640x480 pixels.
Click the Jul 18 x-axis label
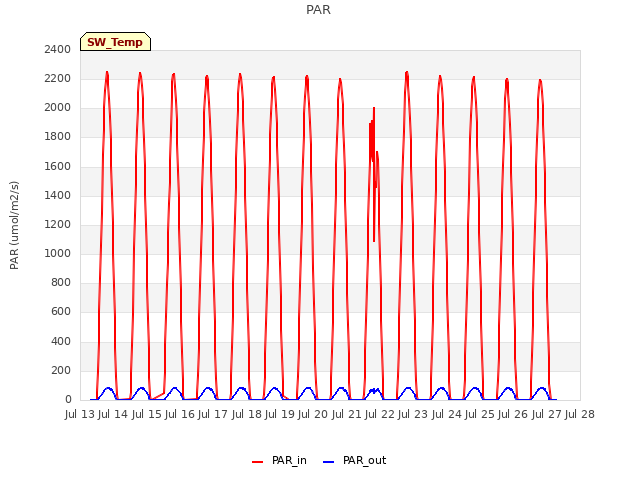point(247,414)
